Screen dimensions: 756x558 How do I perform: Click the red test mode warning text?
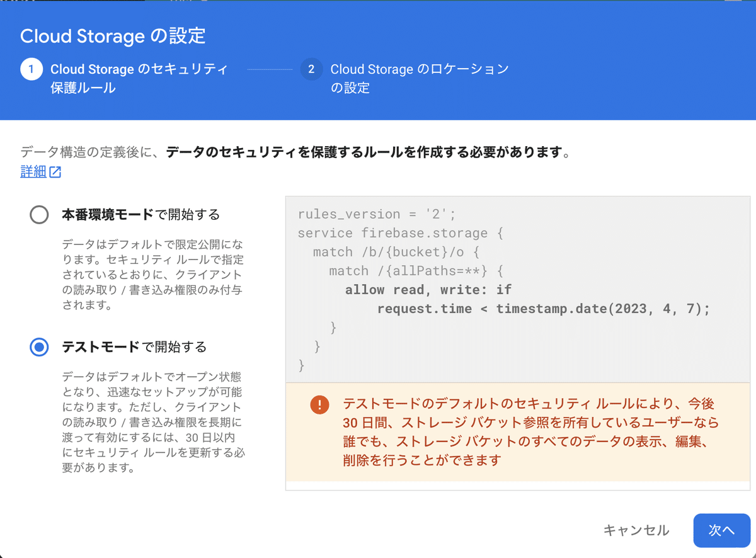[530, 431]
